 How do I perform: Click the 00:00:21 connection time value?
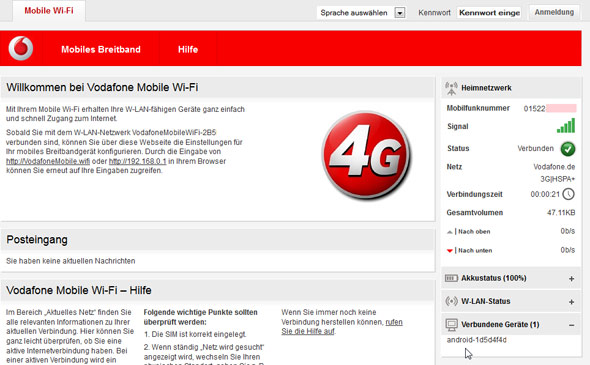(x=545, y=194)
